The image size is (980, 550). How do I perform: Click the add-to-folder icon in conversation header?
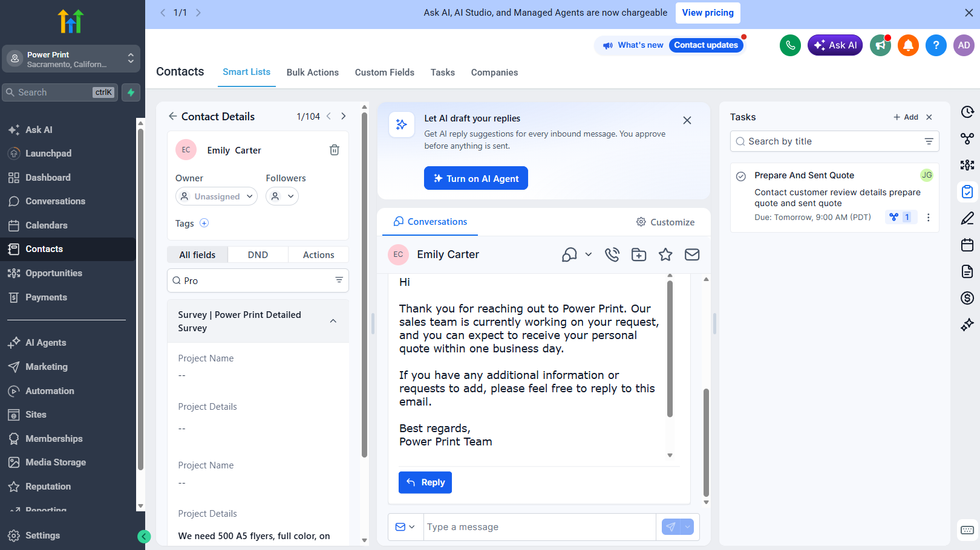[639, 254]
